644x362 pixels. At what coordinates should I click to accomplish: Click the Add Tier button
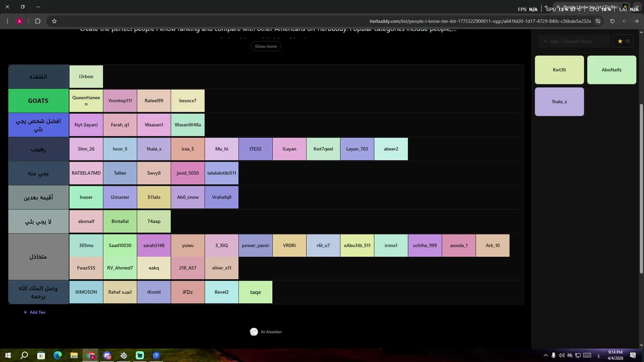click(34, 312)
